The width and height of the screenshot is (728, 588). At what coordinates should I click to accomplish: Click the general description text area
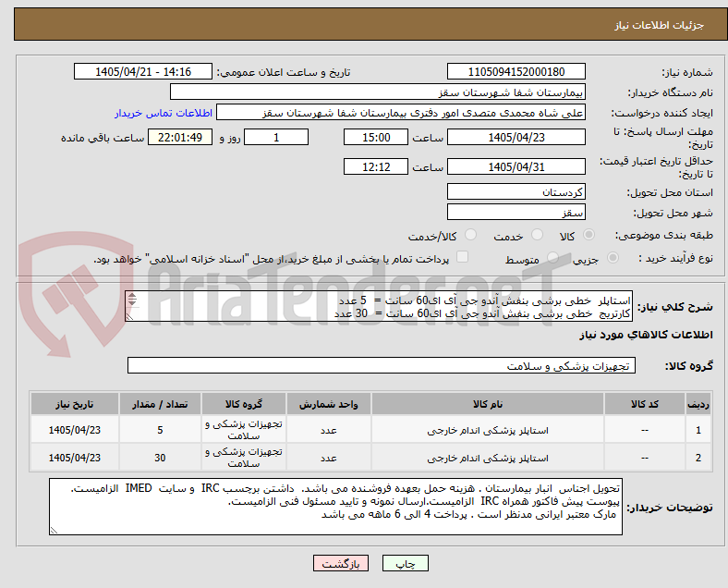[379, 307]
